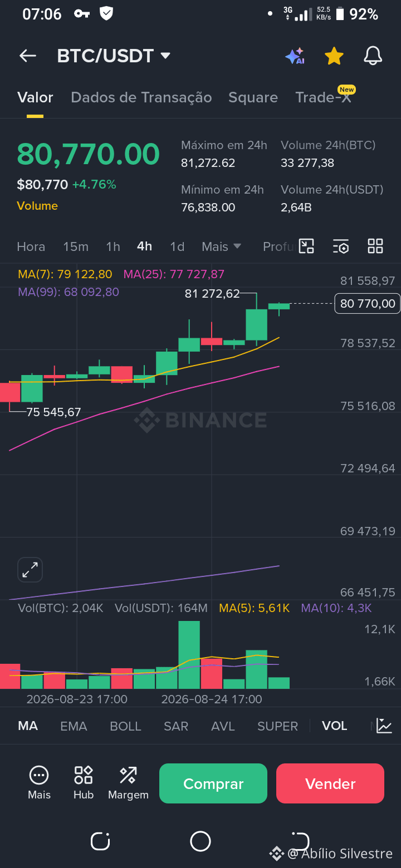Screen dimensions: 401x868
Task: Open the AI sparkle assistant icon
Action: pos(295,56)
